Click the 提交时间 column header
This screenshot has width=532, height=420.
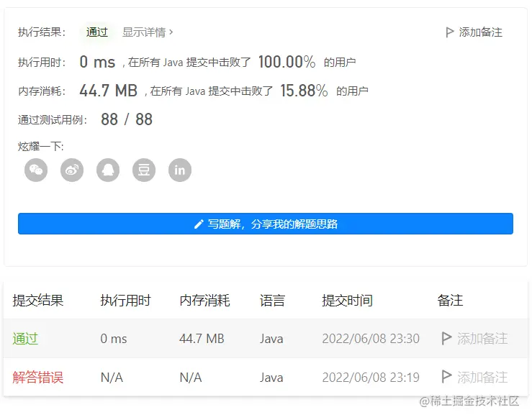click(347, 301)
